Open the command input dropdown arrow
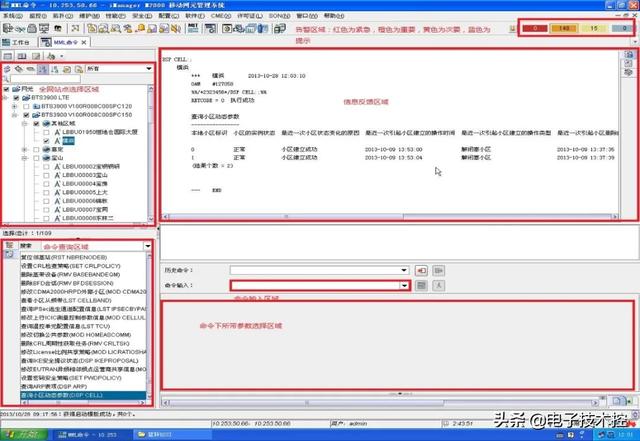This screenshot has width=640, height=441. [404, 285]
